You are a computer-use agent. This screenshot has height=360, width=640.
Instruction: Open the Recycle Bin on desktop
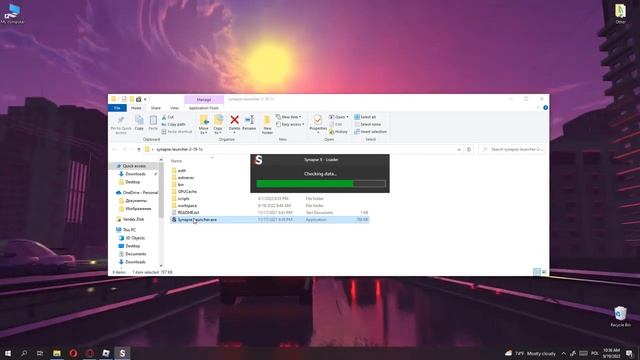coord(620,317)
